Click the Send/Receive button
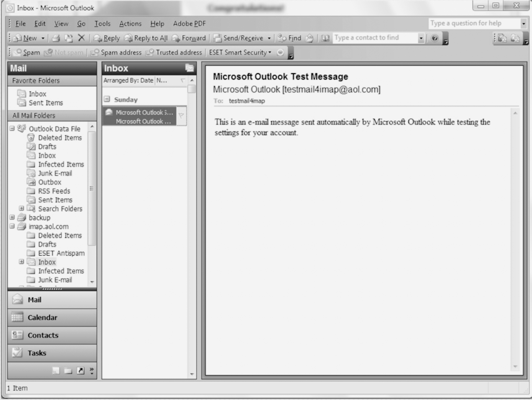The width and height of the screenshot is (532, 400). [238, 38]
